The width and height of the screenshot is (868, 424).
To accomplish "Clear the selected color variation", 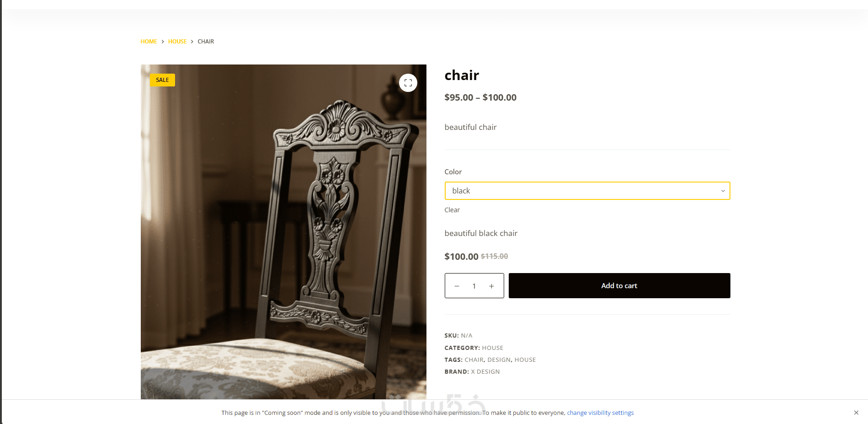I will click(452, 210).
